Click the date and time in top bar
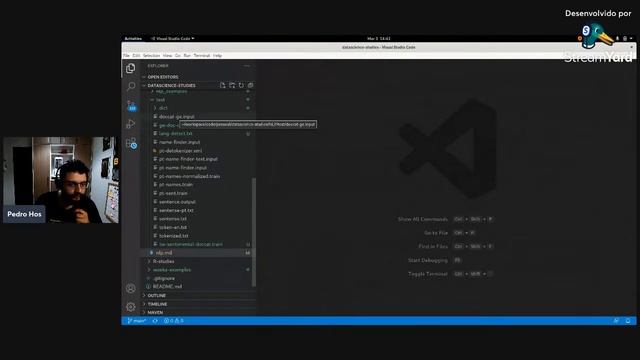The height and width of the screenshot is (360, 640). (x=379, y=38)
